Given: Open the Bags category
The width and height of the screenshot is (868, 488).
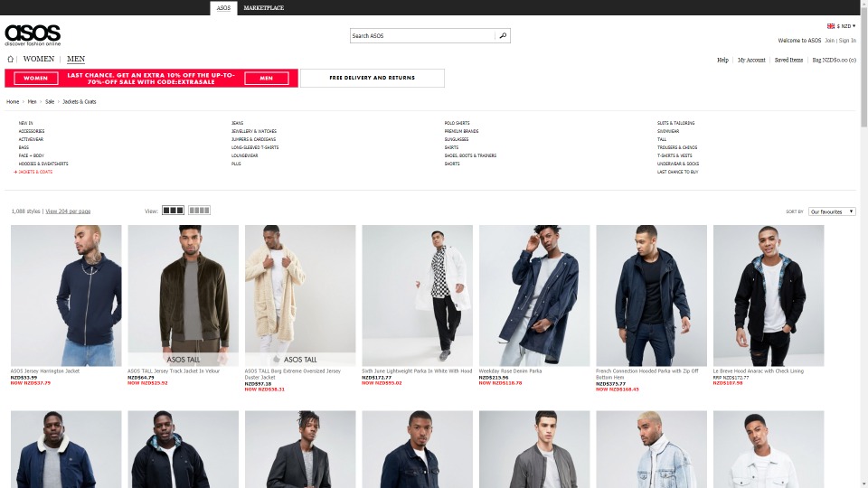Looking at the screenshot, I should pos(24,147).
